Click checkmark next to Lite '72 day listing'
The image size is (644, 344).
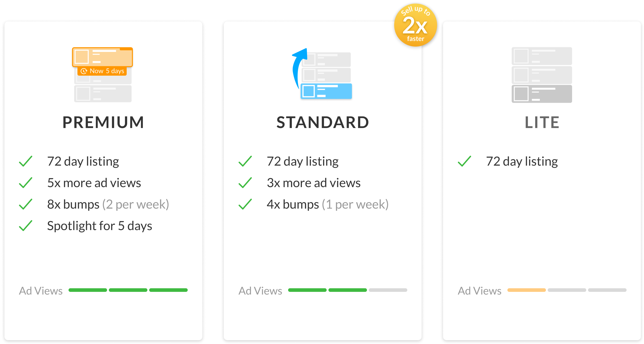pyautogui.click(x=464, y=161)
